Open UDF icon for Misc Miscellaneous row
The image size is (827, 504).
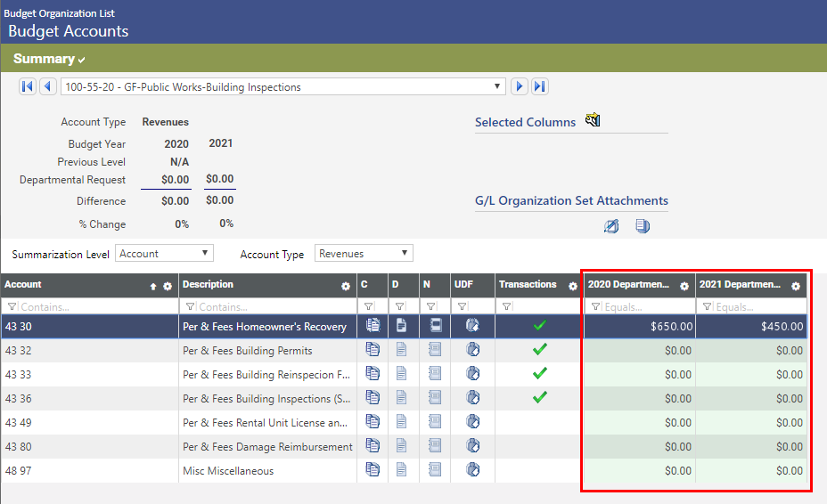[472, 470]
